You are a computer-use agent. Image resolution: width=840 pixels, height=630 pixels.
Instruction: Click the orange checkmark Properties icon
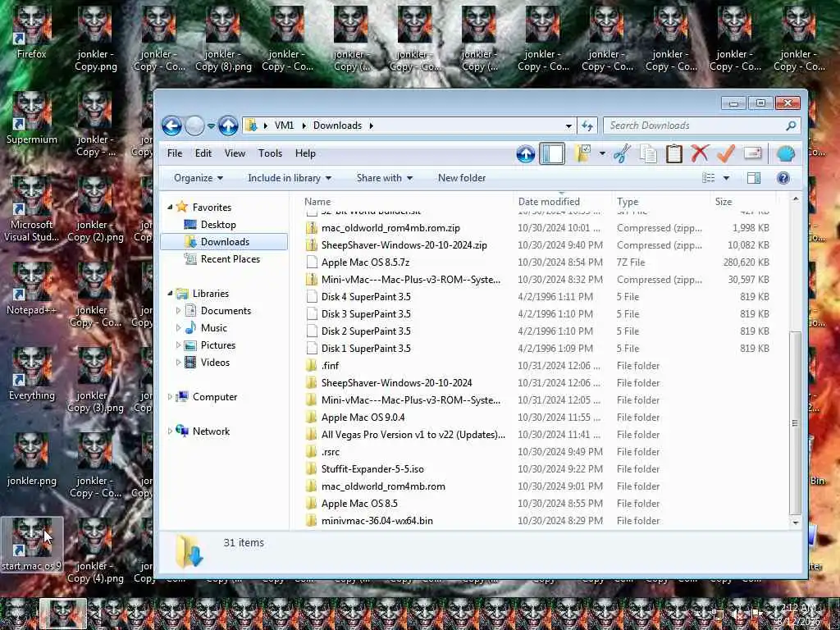[726, 153]
